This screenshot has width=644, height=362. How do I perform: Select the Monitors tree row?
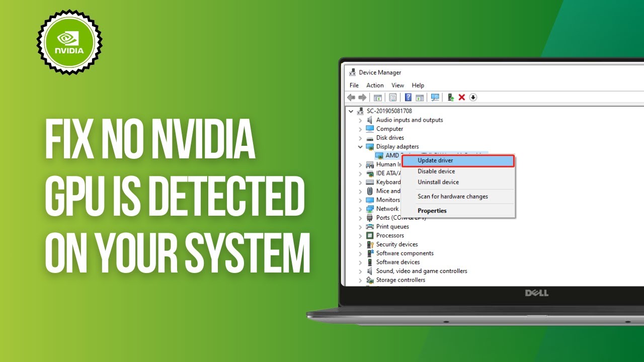coord(388,200)
